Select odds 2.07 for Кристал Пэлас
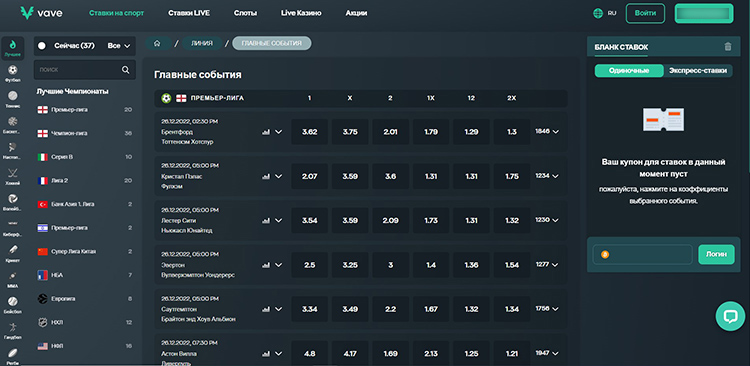 [x=309, y=176]
